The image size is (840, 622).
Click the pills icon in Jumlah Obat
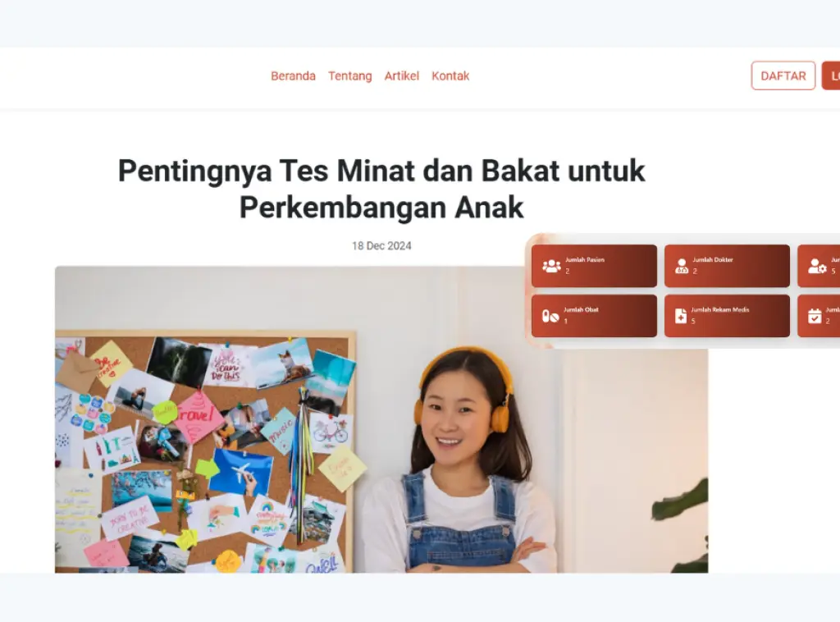[550, 316]
